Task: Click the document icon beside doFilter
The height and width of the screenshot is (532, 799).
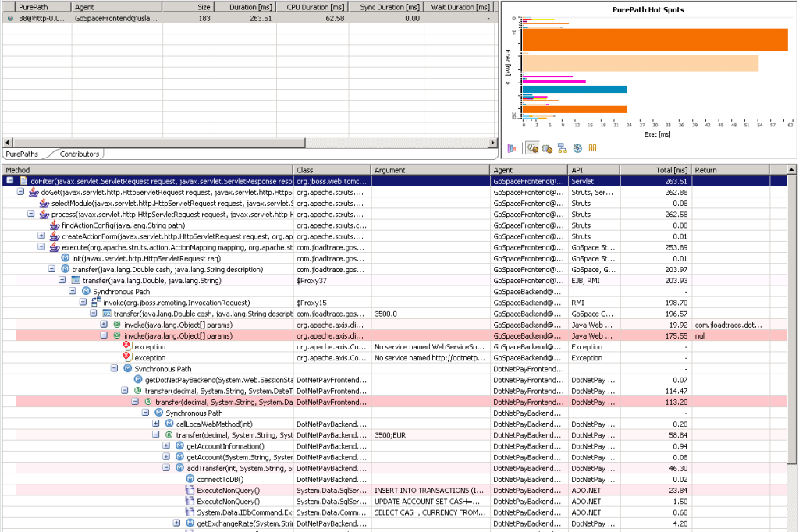Action: [23, 181]
